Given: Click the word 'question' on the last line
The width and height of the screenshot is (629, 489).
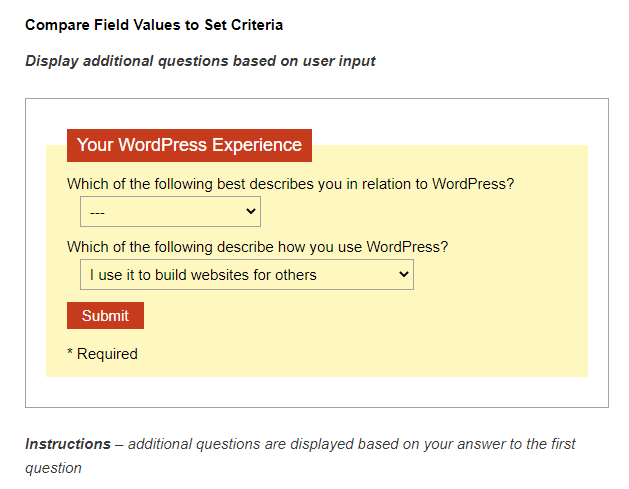Looking at the screenshot, I should [x=53, y=468].
